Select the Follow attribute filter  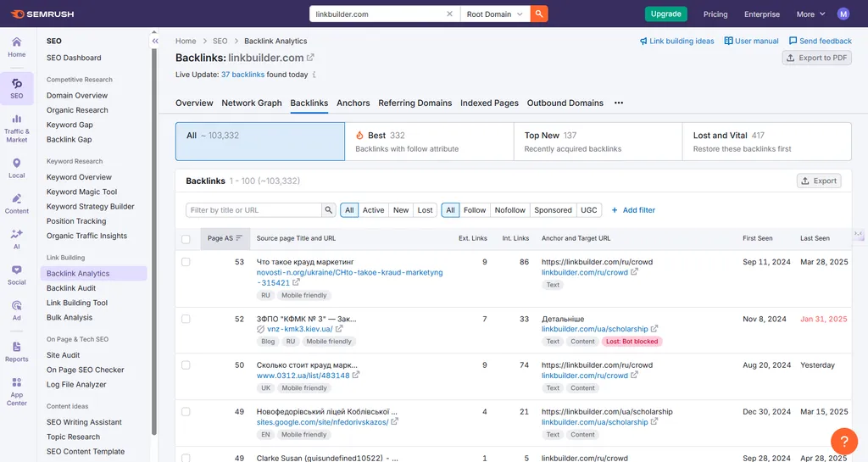pyautogui.click(x=475, y=210)
